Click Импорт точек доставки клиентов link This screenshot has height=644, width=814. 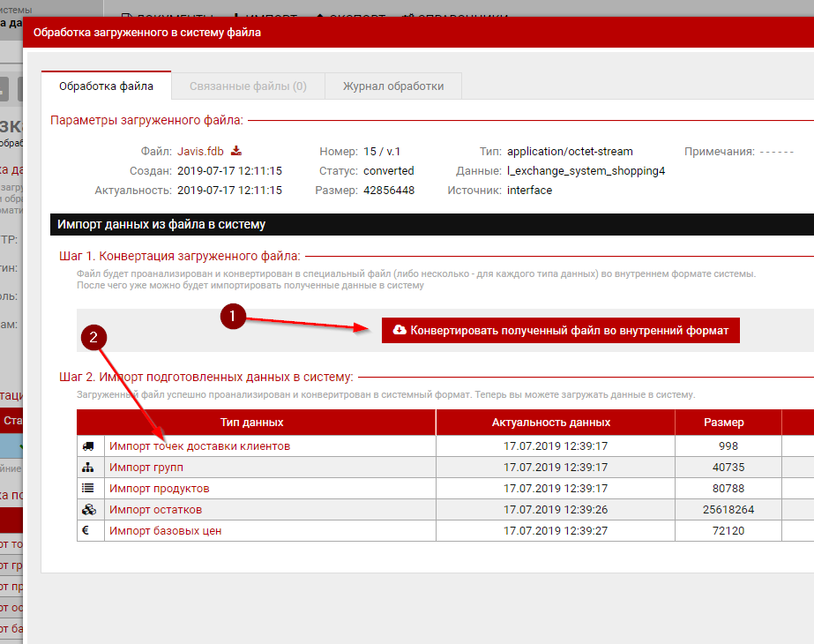point(199,446)
